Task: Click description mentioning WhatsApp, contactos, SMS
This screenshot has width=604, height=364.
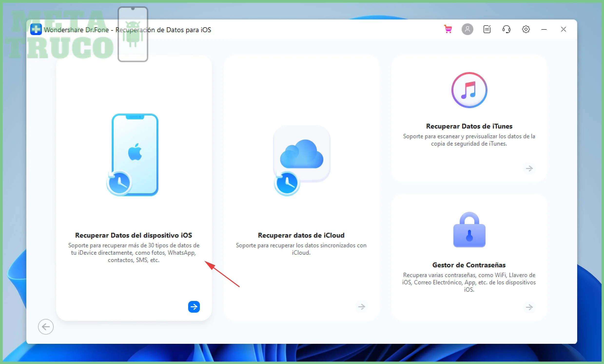Action: [134, 253]
